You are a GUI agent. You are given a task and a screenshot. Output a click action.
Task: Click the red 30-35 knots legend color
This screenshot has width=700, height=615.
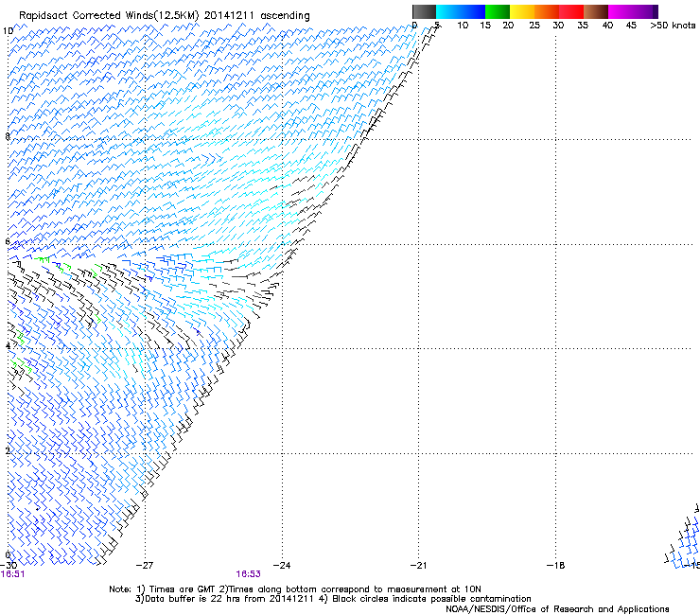point(571,11)
